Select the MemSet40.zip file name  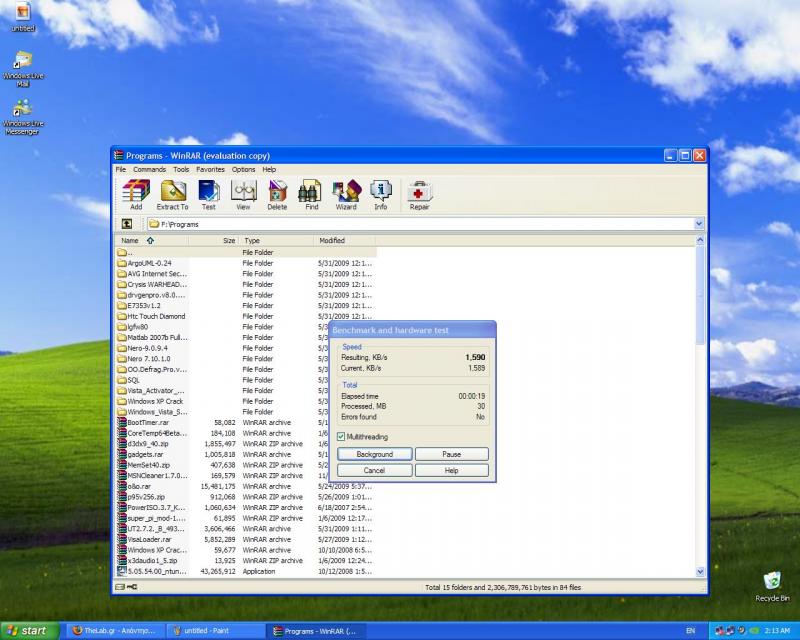148,465
